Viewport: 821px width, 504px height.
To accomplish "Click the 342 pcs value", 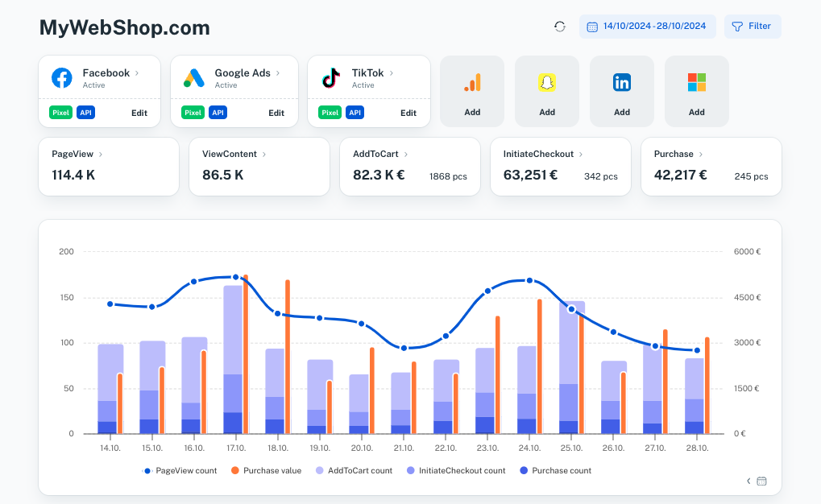I will point(601,176).
